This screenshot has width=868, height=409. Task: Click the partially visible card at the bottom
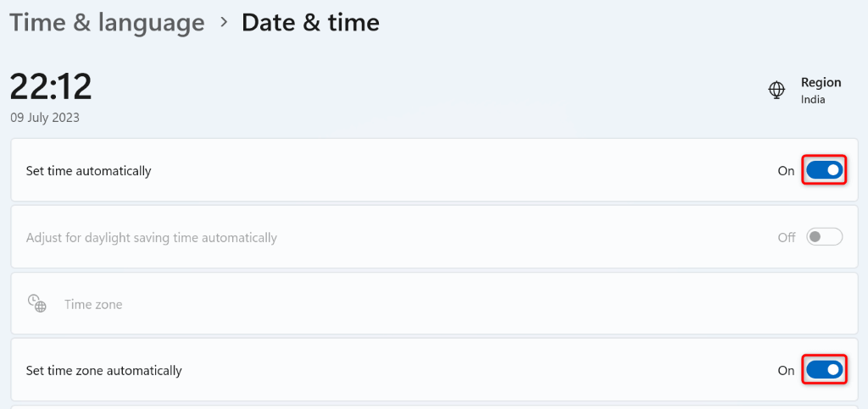434,406
